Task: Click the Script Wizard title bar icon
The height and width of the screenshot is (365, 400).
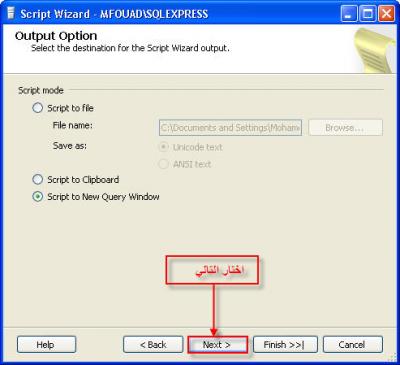Action: [11, 14]
